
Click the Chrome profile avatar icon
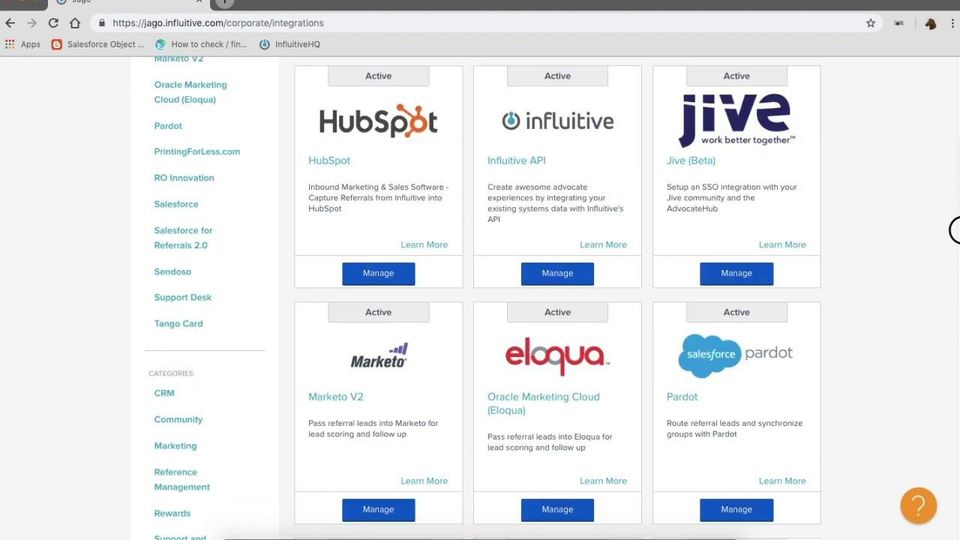[x=931, y=23]
